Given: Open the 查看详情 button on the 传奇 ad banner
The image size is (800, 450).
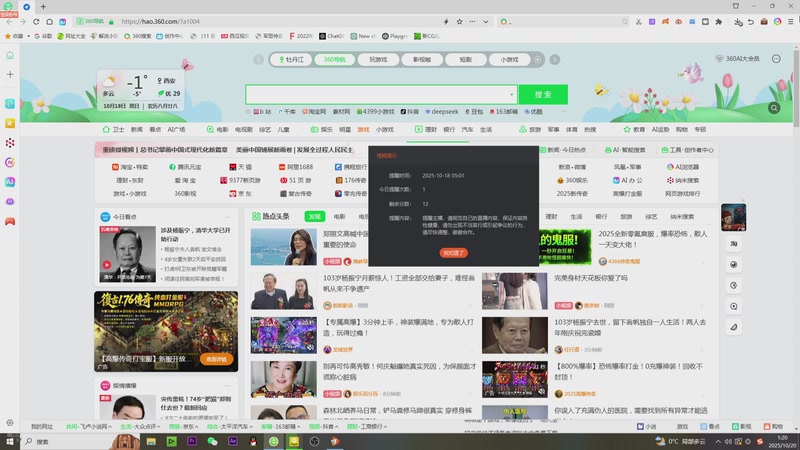Looking at the screenshot, I should tap(216, 359).
